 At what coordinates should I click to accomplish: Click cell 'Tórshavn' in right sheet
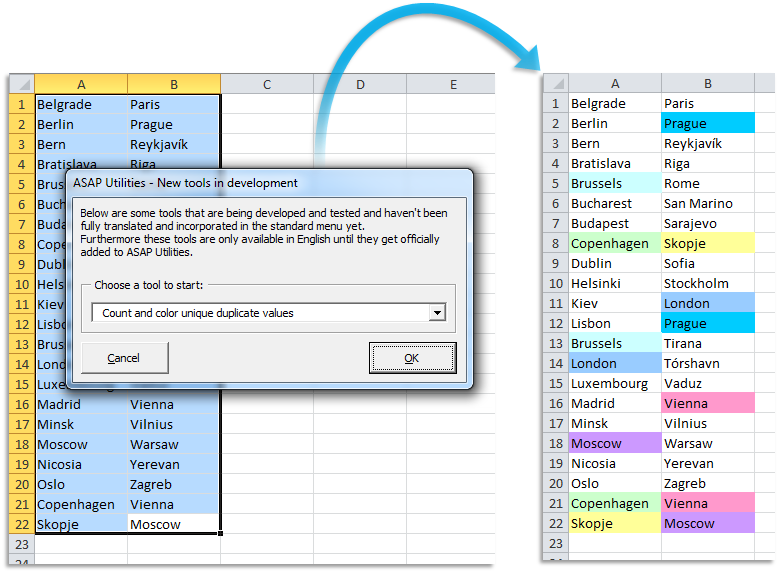pos(708,363)
